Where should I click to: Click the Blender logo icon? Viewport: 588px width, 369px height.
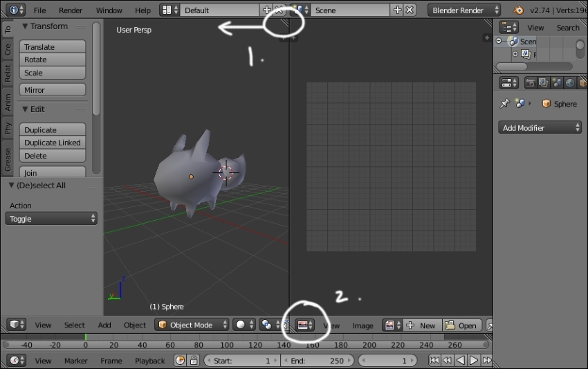pos(518,10)
